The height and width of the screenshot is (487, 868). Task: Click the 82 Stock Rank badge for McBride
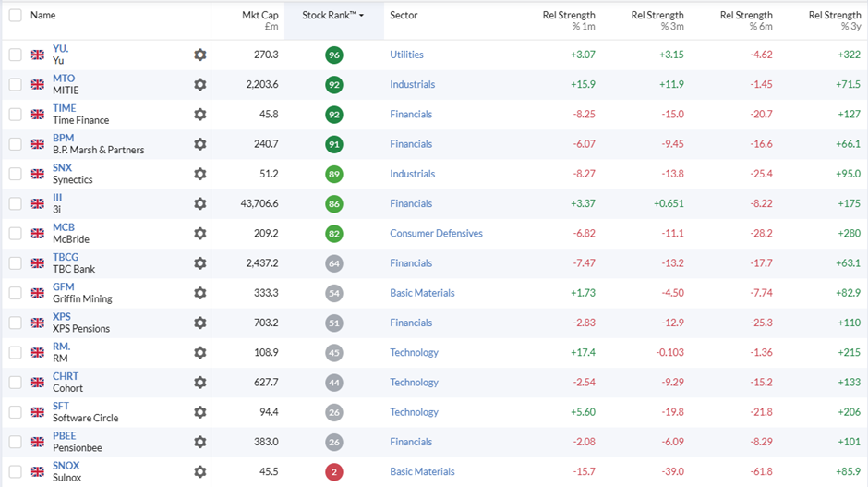coord(333,234)
